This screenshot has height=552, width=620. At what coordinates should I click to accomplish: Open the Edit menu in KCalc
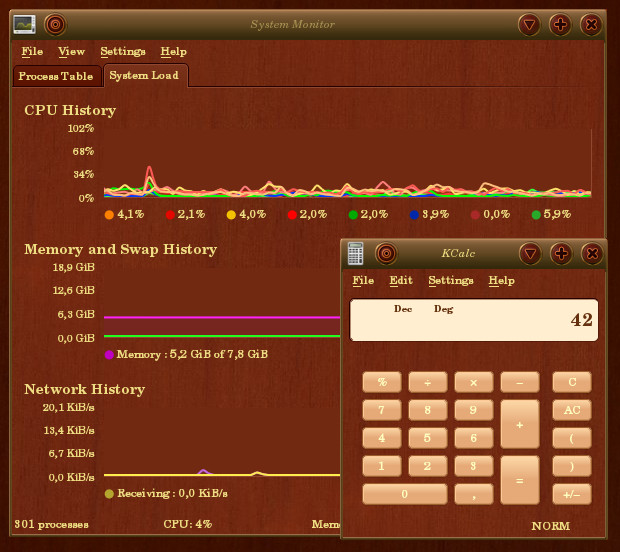tap(401, 280)
